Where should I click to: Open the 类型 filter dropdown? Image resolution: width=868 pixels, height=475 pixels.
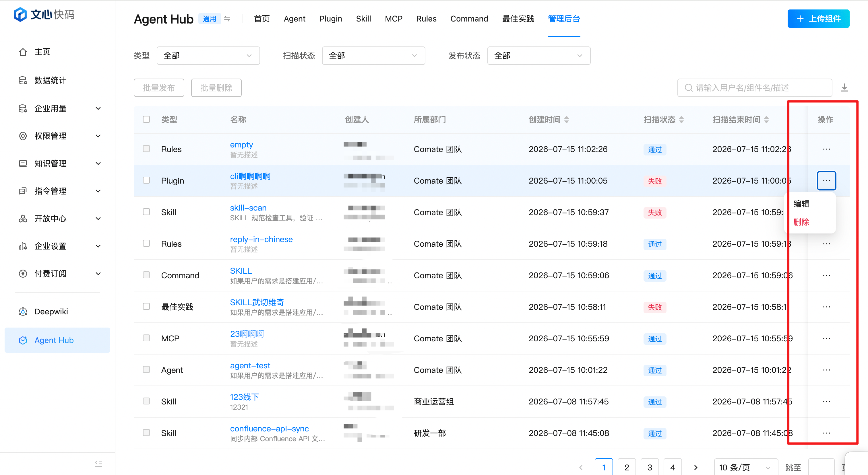coord(208,56)
